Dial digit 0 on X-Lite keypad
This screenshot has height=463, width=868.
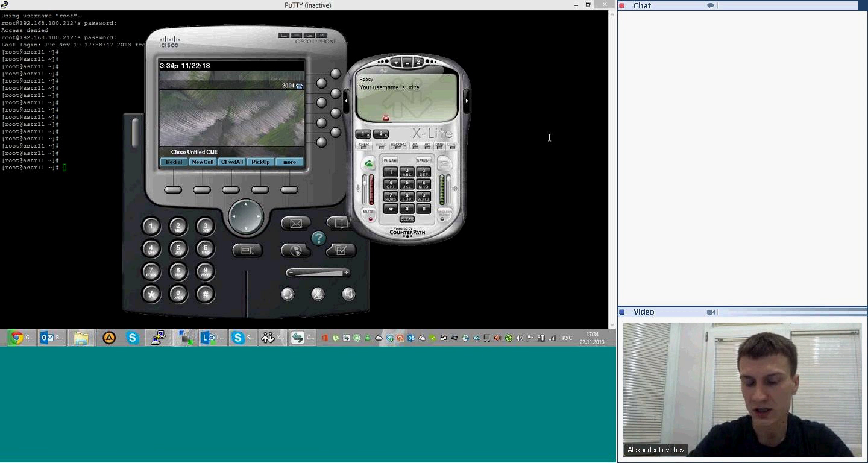[x=407, y=209]
